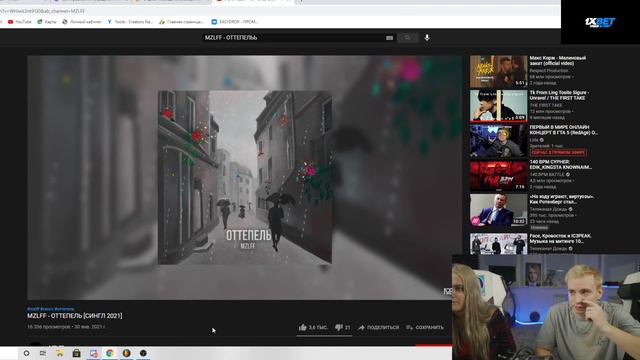Open «На ходу играют, виртуозы» thumbnail
This screenshot has height=360, width=640.
tap(498, 210)
